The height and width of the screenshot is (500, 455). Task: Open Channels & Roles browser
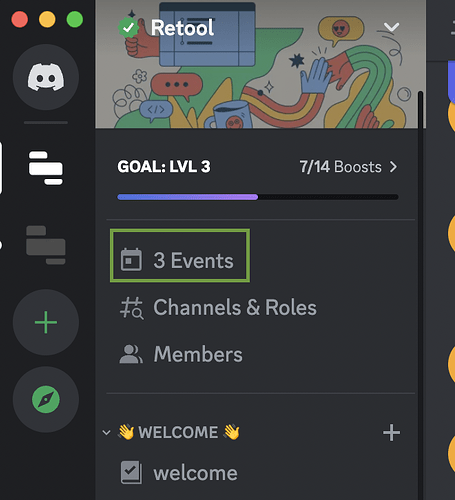(x=218, y=307)
